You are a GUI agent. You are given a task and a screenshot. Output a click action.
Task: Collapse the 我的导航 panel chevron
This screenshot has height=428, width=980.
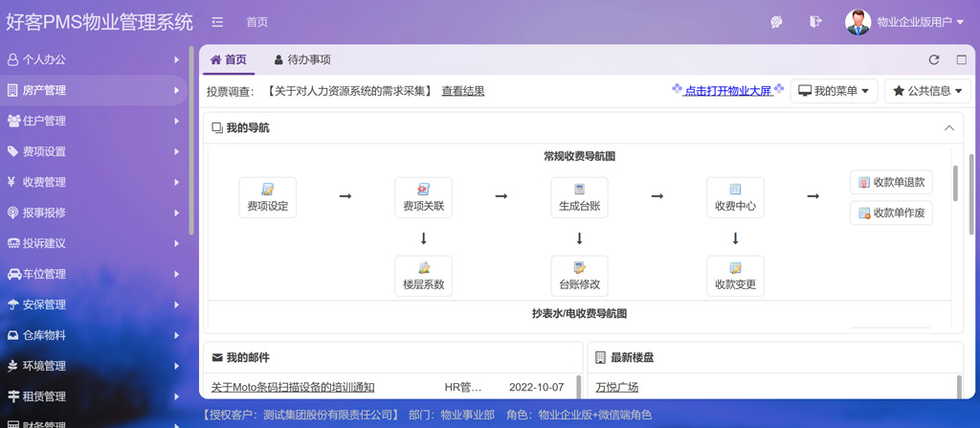[x=949, y=128]
